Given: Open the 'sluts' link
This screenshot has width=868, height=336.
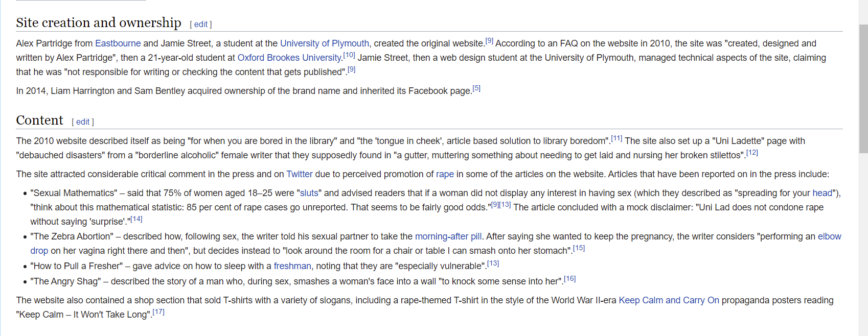Looking at the screenshot, I should (x=309, y=193).
